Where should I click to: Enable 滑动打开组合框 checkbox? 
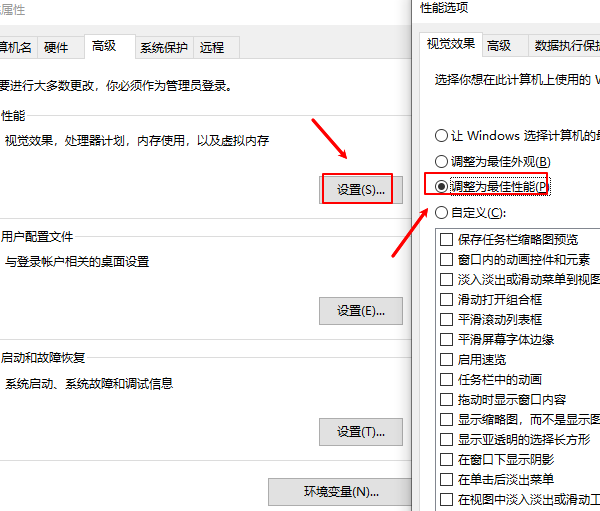click(446, 299)
